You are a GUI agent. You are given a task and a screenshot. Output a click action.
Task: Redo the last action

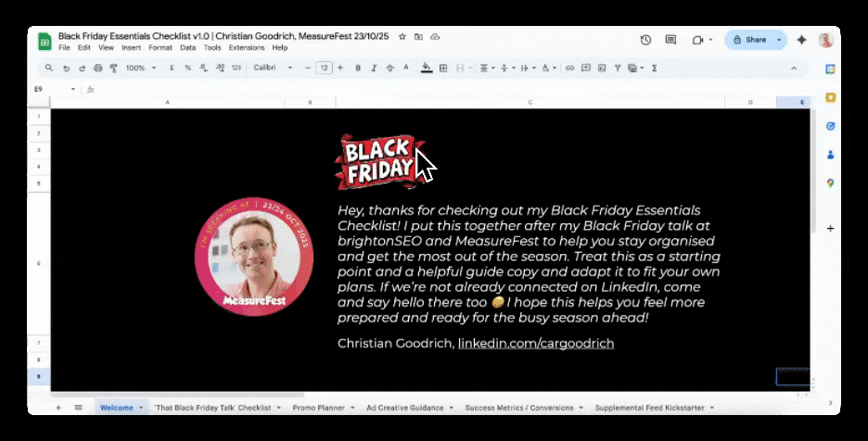[x=82, y=68]
